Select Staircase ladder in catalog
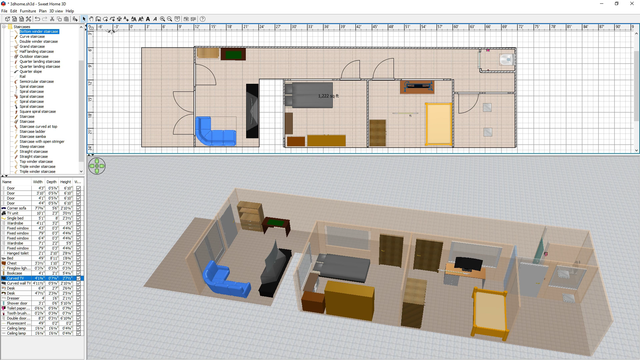The image size is (640, 360). (32, 131)
